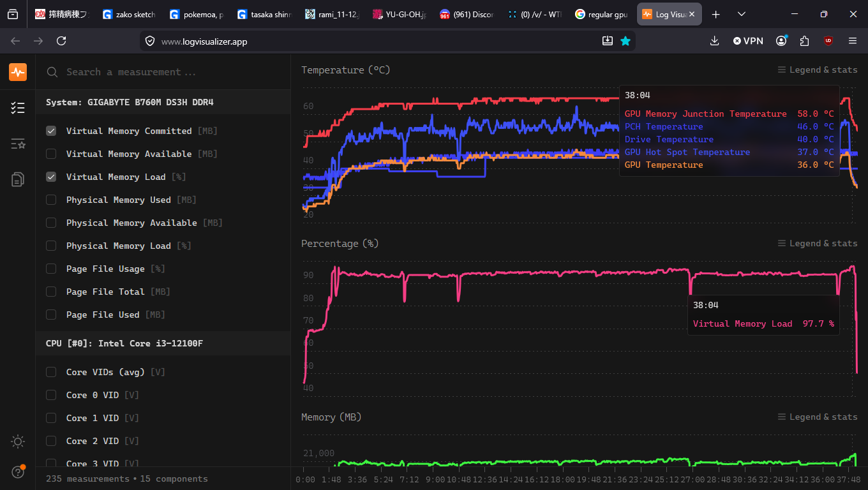Image resolution: width=868 pixels, height=490 pixels.
Task: Enable Page File Usage checkbox
Action: (51, 269)
